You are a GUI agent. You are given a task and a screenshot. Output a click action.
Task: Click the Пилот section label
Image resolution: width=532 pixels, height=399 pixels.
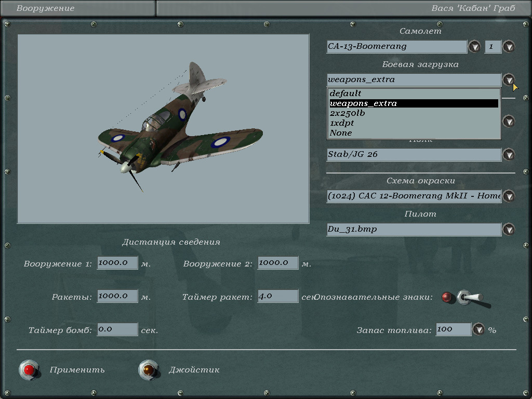420,214
